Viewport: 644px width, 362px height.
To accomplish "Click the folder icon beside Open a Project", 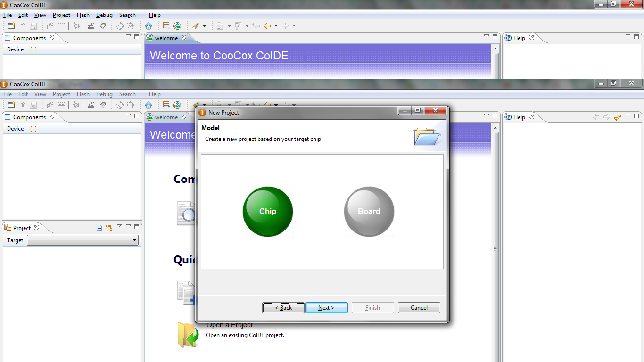I will coord(188,335).
